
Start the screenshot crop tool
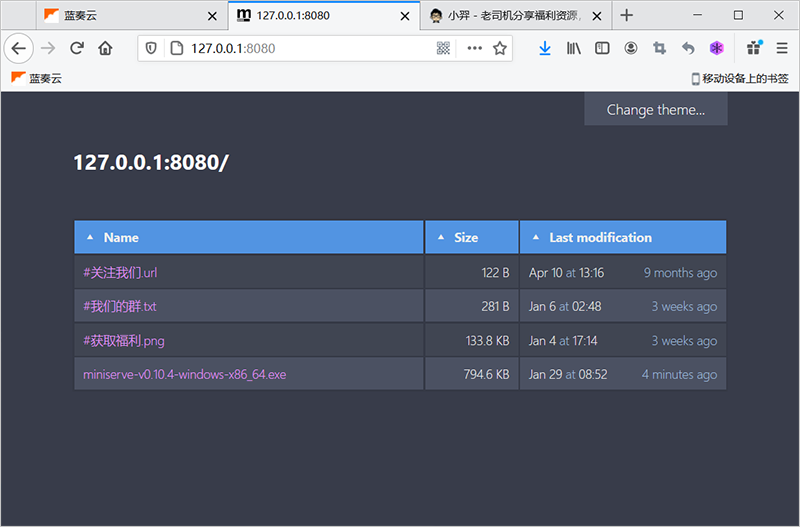pos(659,48)
